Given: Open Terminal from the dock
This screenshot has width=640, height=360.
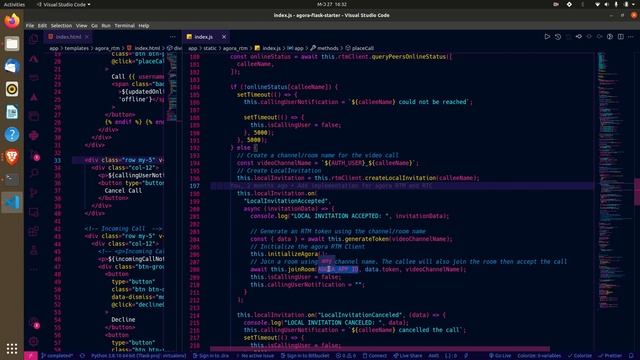Looking at the screenshot, I should (x=12, y=180).
